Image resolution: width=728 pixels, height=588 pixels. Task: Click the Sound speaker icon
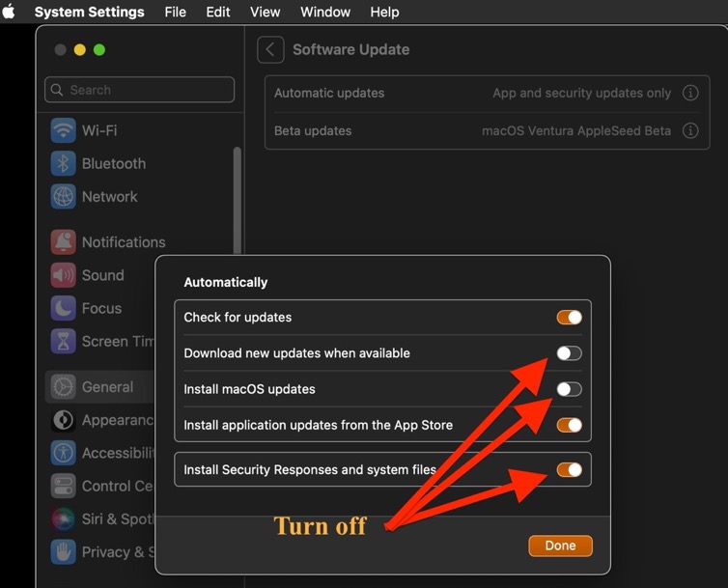tap(63, 275)
